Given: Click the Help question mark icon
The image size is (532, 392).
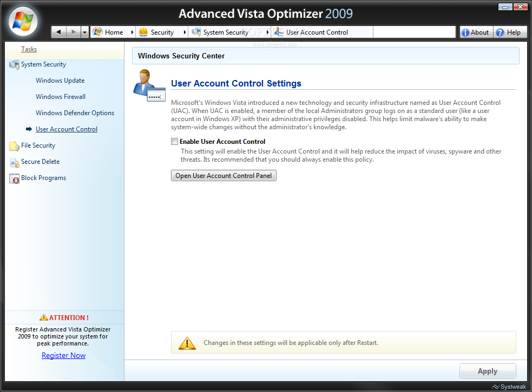Looking at the screenshot, I should [x=500, y=32].
